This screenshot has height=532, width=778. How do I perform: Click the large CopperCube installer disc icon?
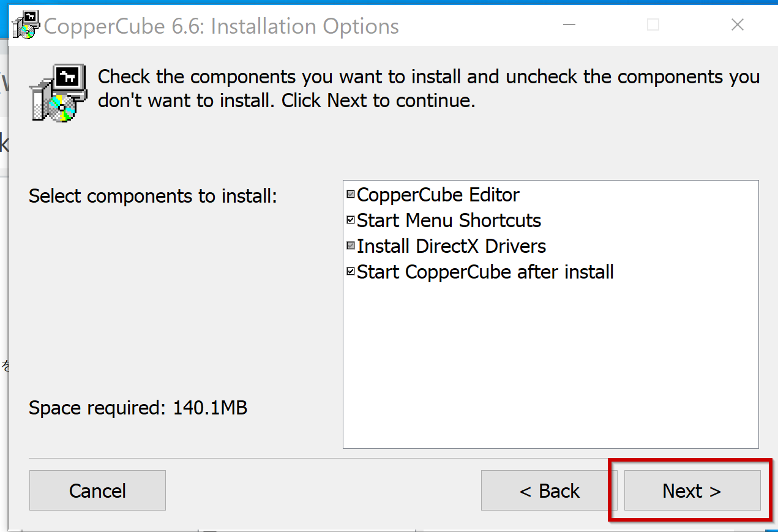tap(58, 93)
